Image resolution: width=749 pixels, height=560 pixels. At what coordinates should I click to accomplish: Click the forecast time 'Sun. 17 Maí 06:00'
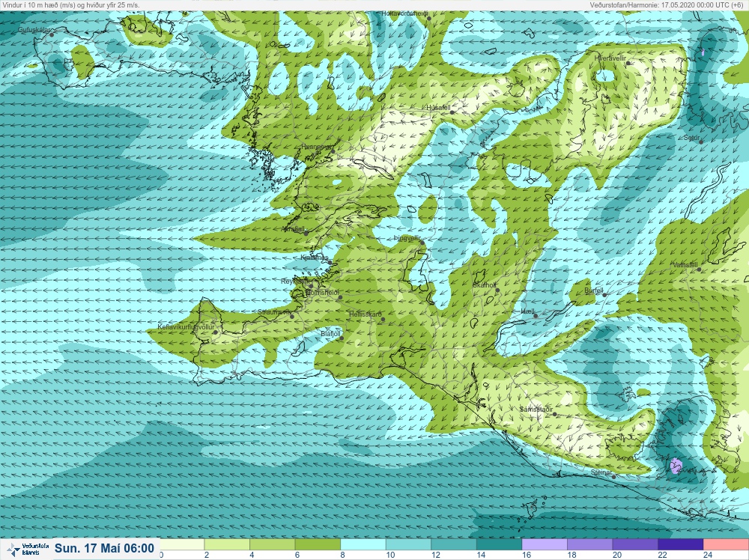[104, 548]
